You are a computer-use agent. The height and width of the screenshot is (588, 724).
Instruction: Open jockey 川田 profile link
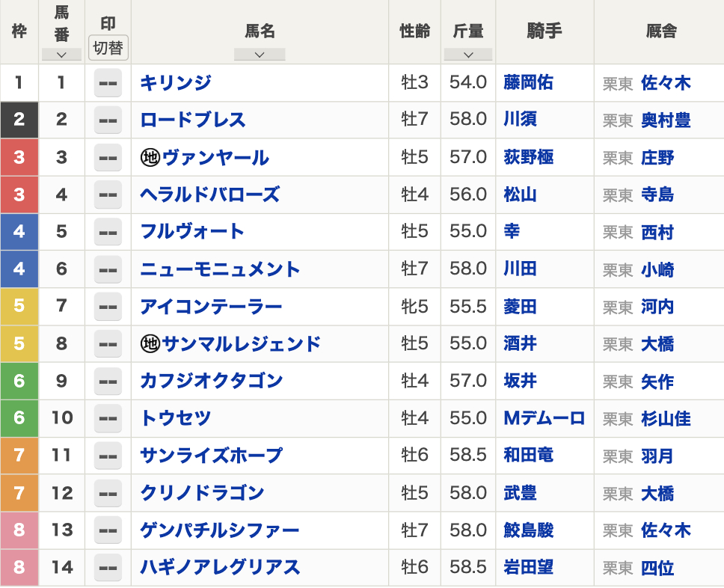[520, 269]
